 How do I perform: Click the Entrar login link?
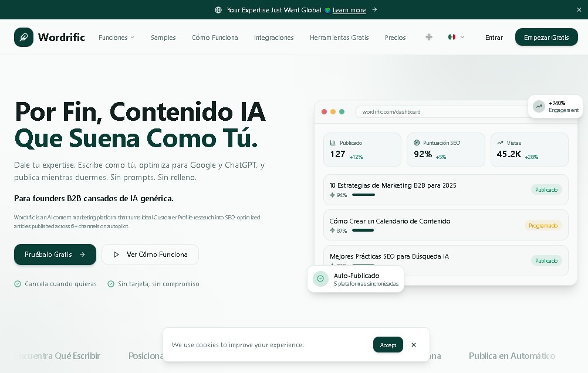pos(494,38)
